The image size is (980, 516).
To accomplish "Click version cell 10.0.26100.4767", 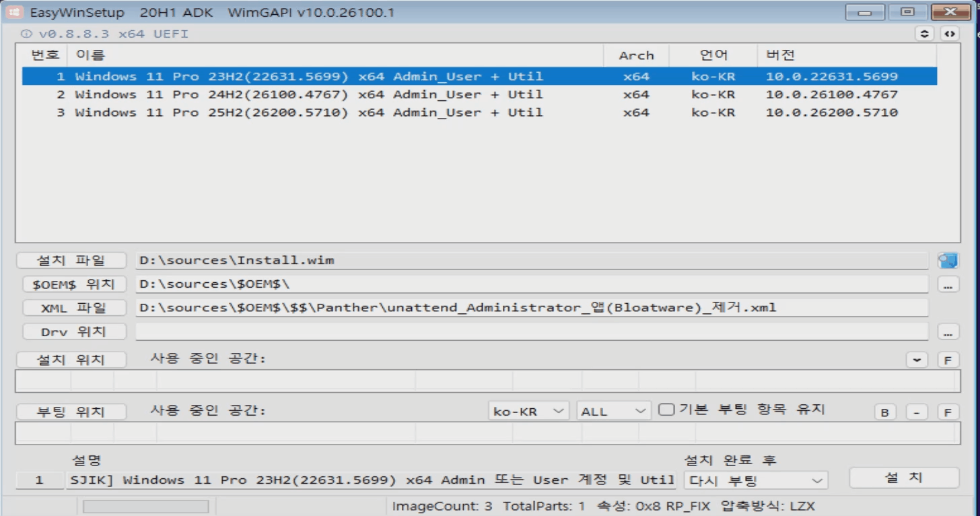I will [x=831, y=95].
